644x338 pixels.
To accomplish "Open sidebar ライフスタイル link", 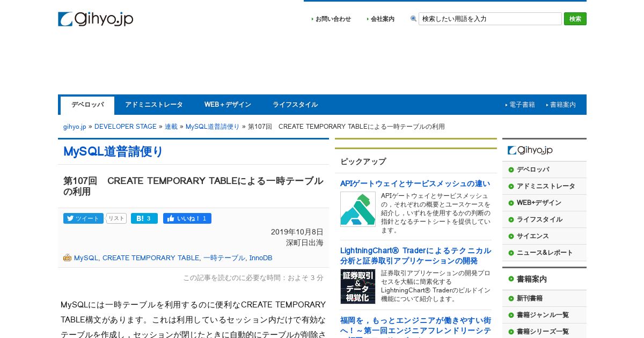I will (539, 219).
